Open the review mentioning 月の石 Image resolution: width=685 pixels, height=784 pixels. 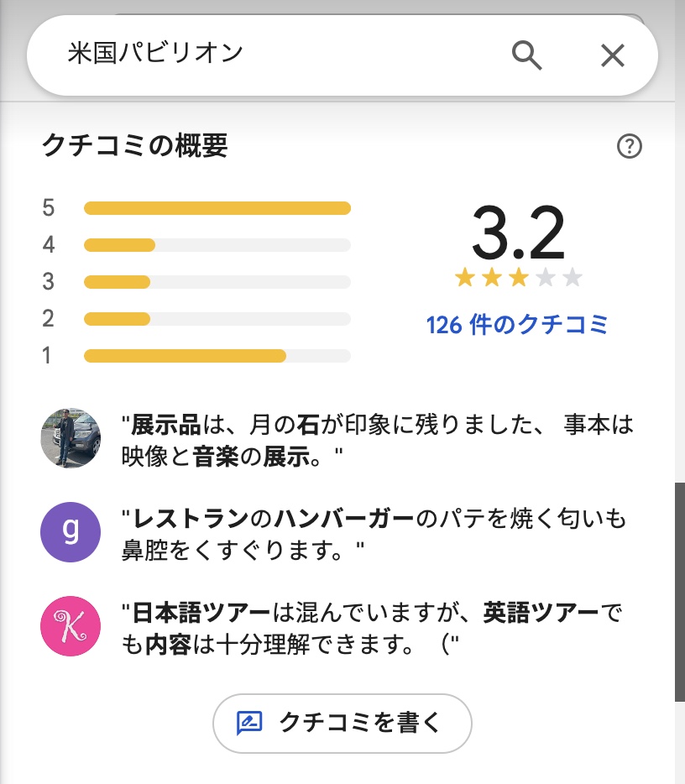(378, 441)
